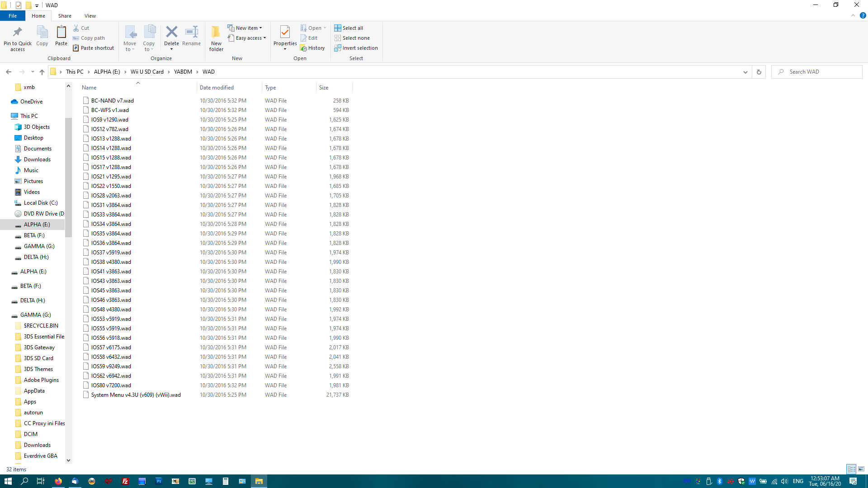The image size is (868, 488).
Task: Open the recent locations dropdown
Action: pyautogui.click(x=33, y=72)
